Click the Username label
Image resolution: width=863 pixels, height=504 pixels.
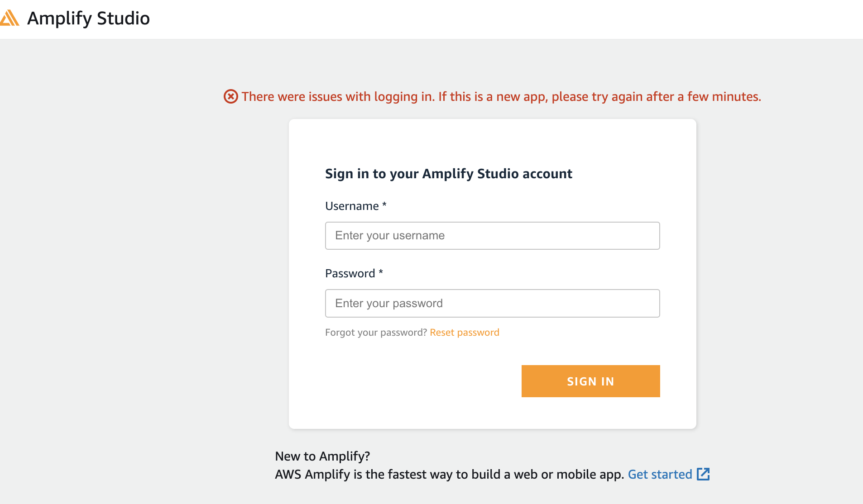tap(352, 206)
